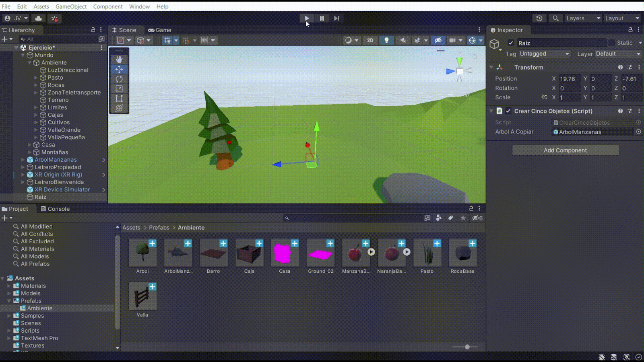
Task: Click the Prefabs breadcrumb link
Action: pos(159,227)
